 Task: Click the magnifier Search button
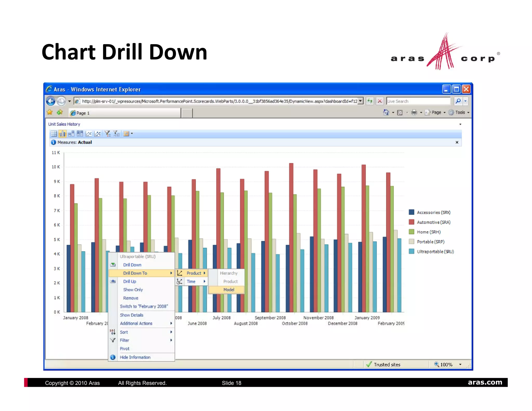pyautogui.click(x=458, y=101)
